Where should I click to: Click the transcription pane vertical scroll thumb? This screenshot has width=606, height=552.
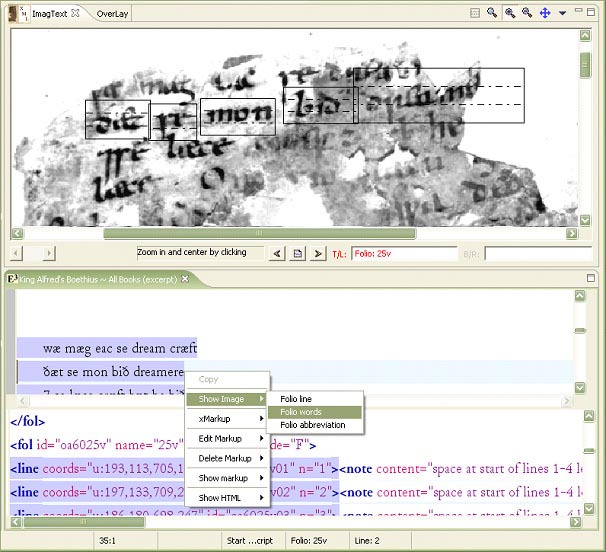(x=580, y=331)
